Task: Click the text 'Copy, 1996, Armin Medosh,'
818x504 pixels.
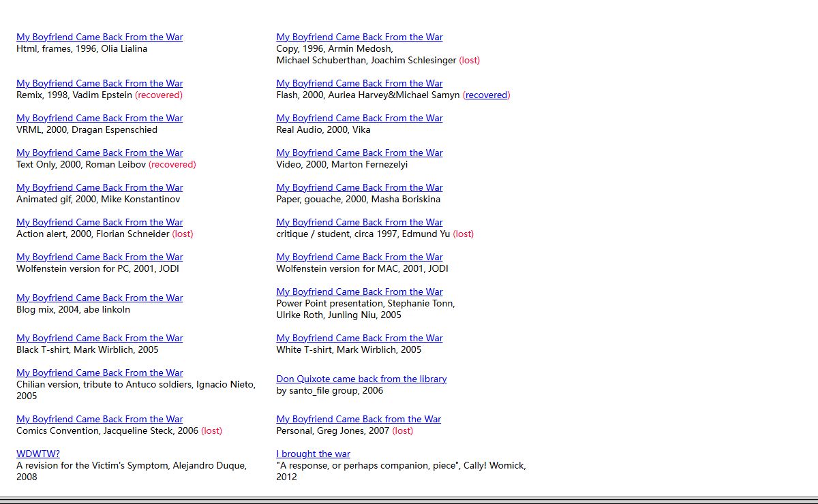Action: point(335,48)
